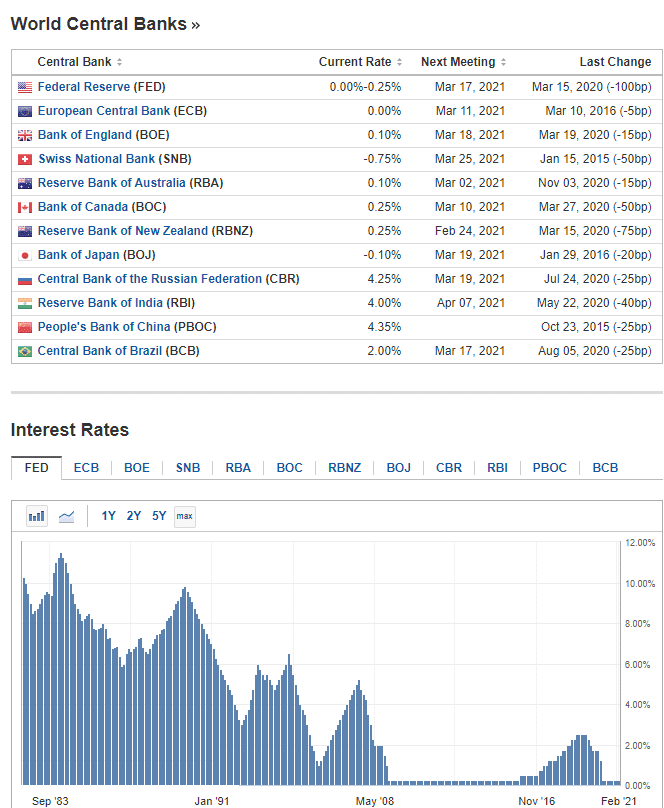Screen dimensions: 664x808
Task: Set chart range to 5Y
Action: (159, 516)
